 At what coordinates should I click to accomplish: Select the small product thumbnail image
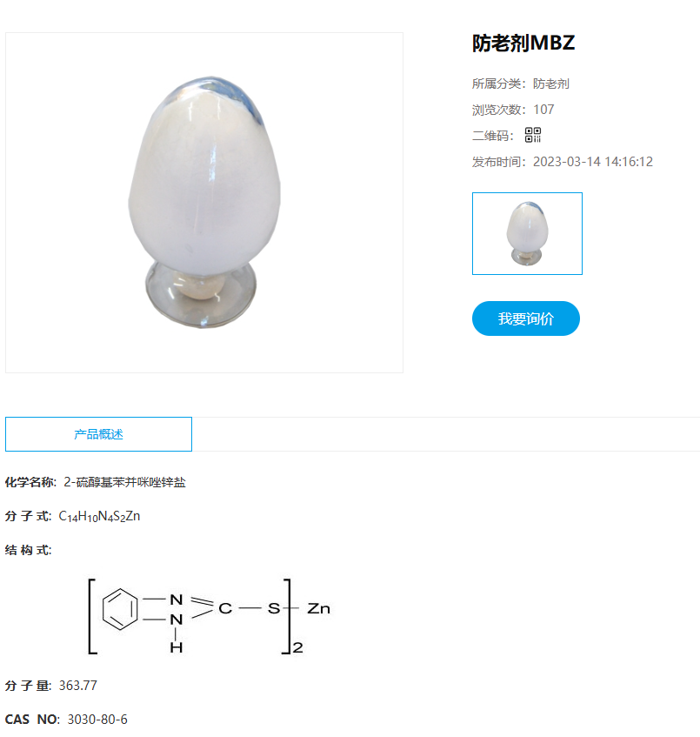point(527,233)
